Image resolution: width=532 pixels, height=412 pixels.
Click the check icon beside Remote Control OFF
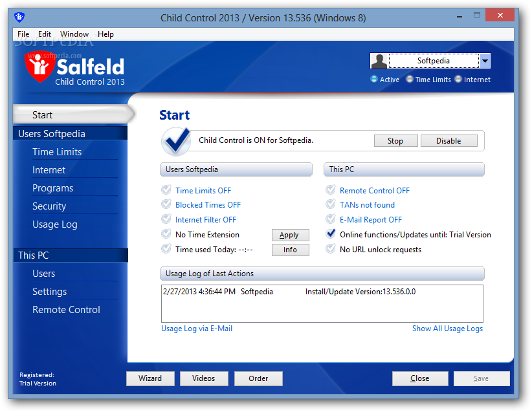coord(331,190)
